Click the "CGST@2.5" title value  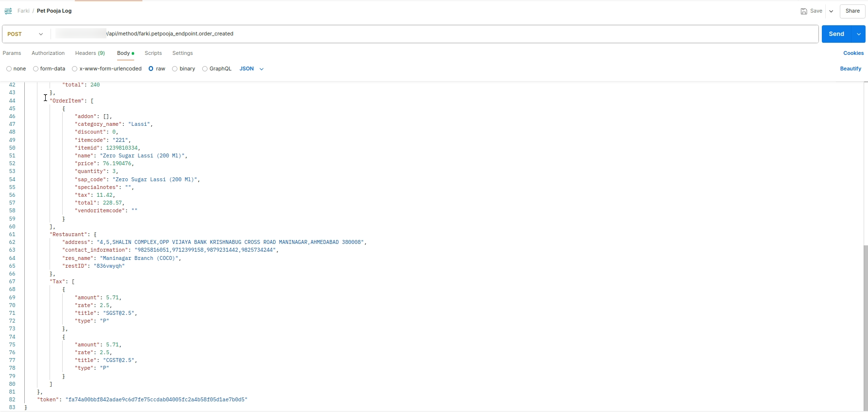pos(119,360)
